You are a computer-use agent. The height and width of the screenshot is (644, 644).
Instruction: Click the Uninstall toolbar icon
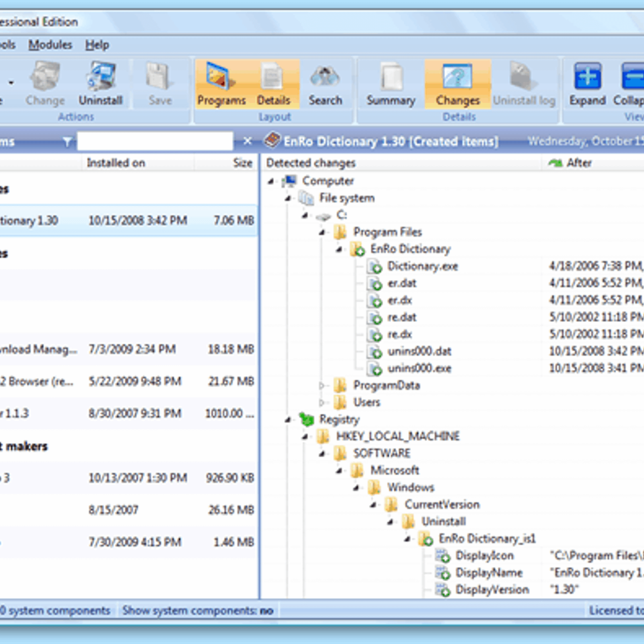(101, 76)
